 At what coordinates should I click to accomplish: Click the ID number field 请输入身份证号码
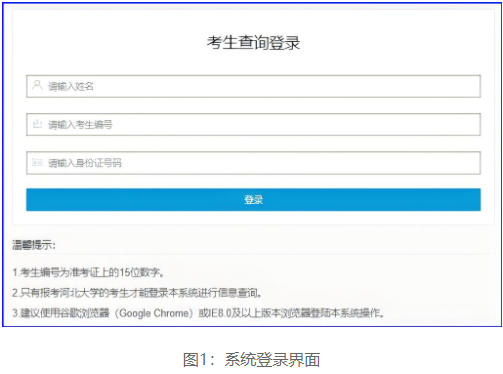click(253, 163)
